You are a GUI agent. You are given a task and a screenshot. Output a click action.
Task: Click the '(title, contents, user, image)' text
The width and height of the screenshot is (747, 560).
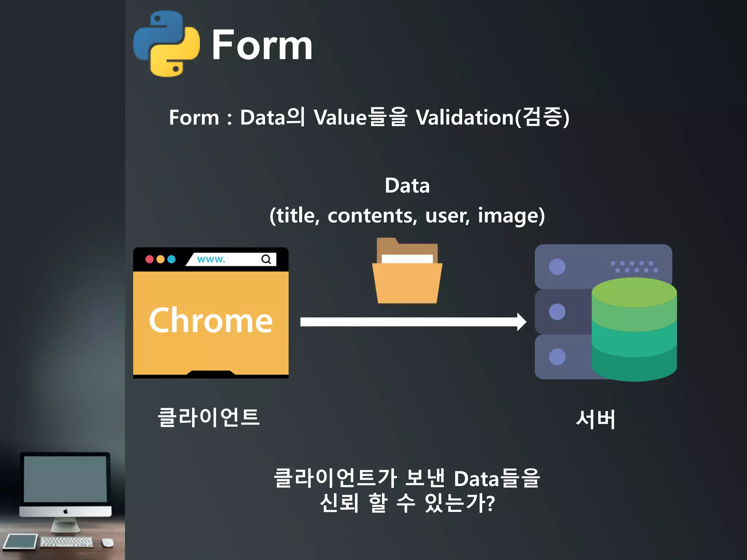407,215
